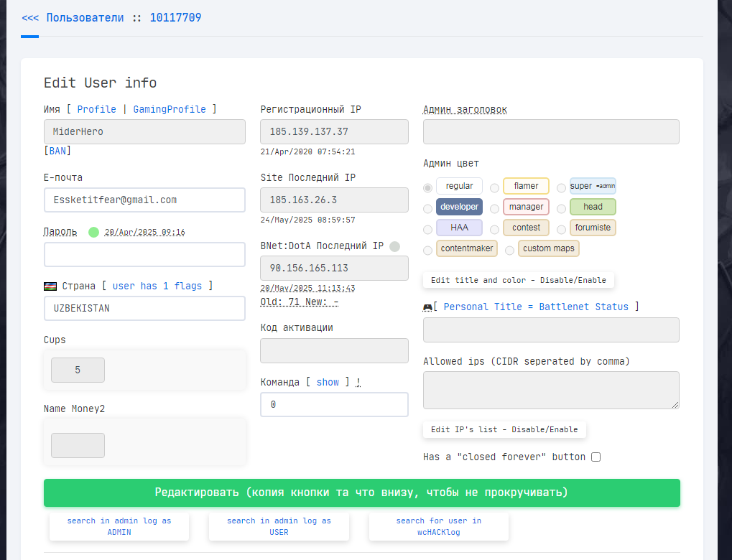Image resolution: width=732 pixels, height=560 pixels.
Task: Select the developer admin color radio
Action: [x=427, y=209]
